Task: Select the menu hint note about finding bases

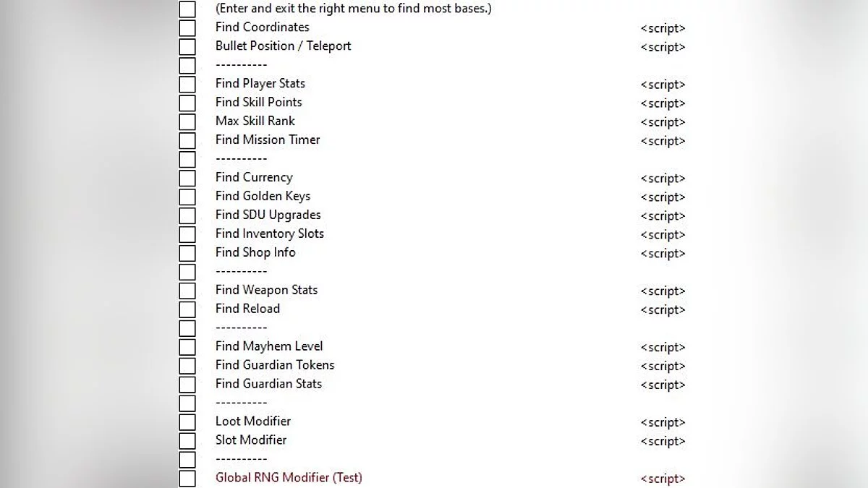Action: click(354, 9)
